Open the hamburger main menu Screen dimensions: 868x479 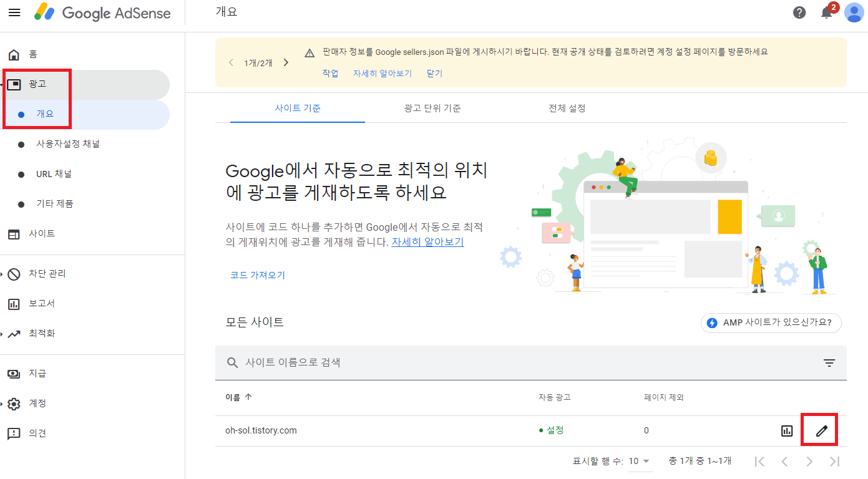click(x=14, y=12)
